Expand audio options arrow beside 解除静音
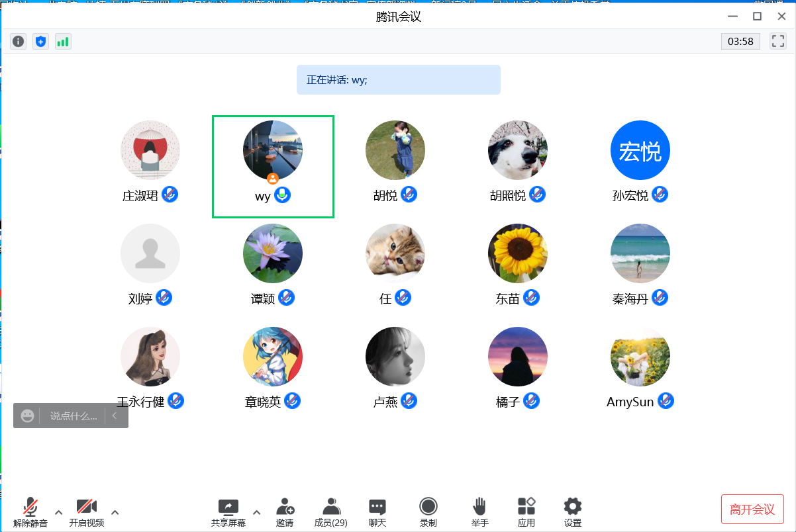Image resolution: width=796 pixels, height=532 pixels. pos(58,511)
